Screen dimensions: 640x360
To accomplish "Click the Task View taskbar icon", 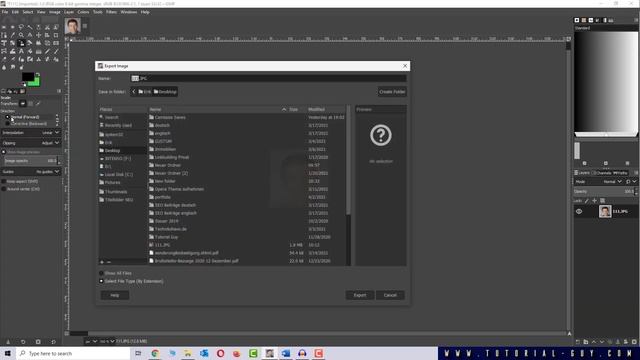I will click(x=138, y=353).
